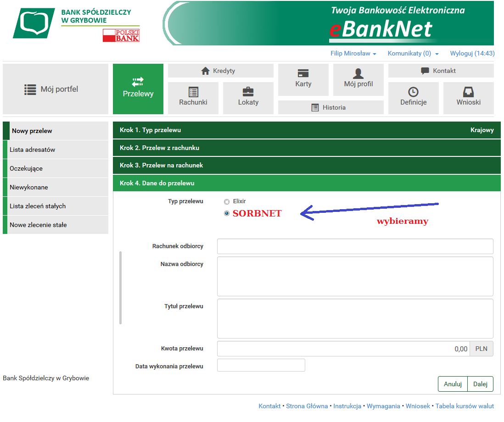Expand Krok 2. Przelew z rachunku section
This screenshot has width=504, height=422.
pos(307,148)
